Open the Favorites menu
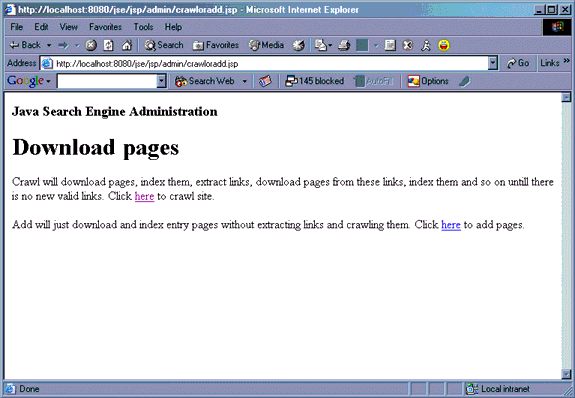Image resolution: width=575 pixels, height=398 pixels. click(x=105, y=27)
